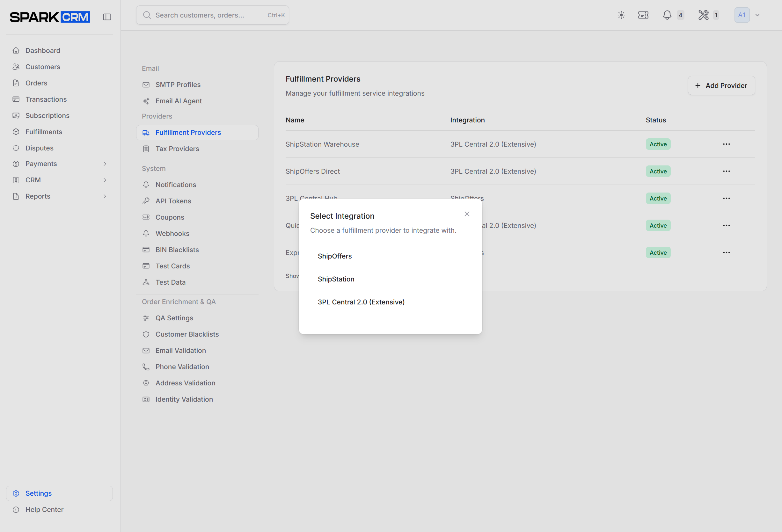782x532 pixels.
Task: Click the Disputes shield icon
Action: 16,148
